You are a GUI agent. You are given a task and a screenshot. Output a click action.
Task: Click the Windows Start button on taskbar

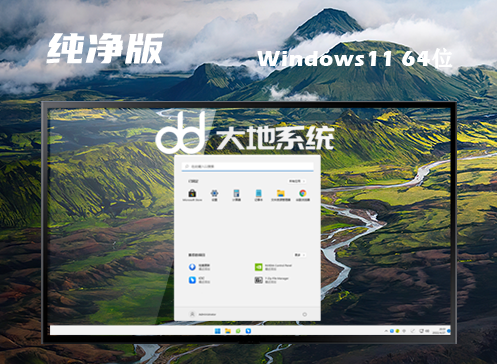click(x=218, y=331)
